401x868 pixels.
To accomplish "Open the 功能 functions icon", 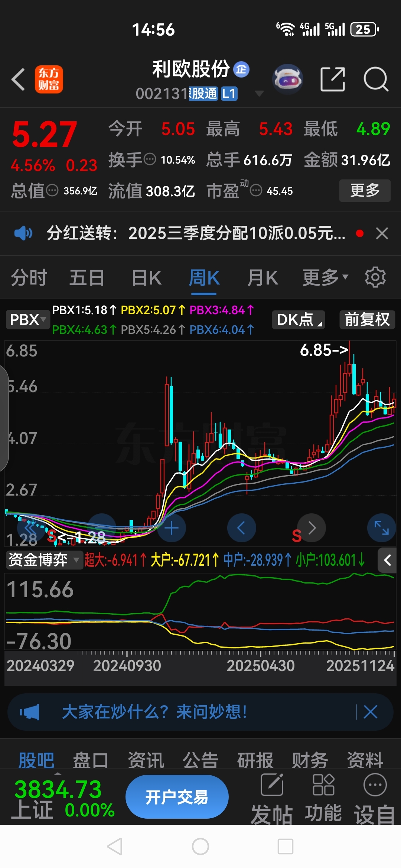I will pyautogui.click(x=323, y=798).
